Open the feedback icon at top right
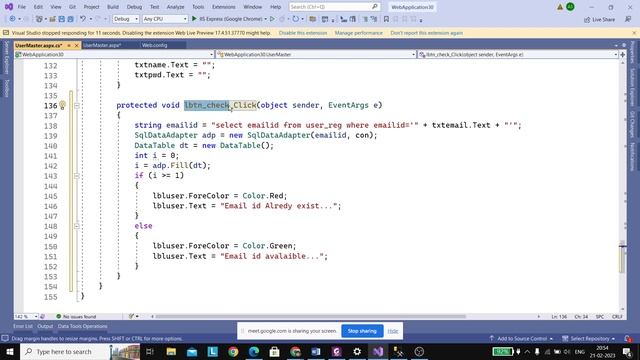This screenshot has width=640, height=360. coord(628,19)
